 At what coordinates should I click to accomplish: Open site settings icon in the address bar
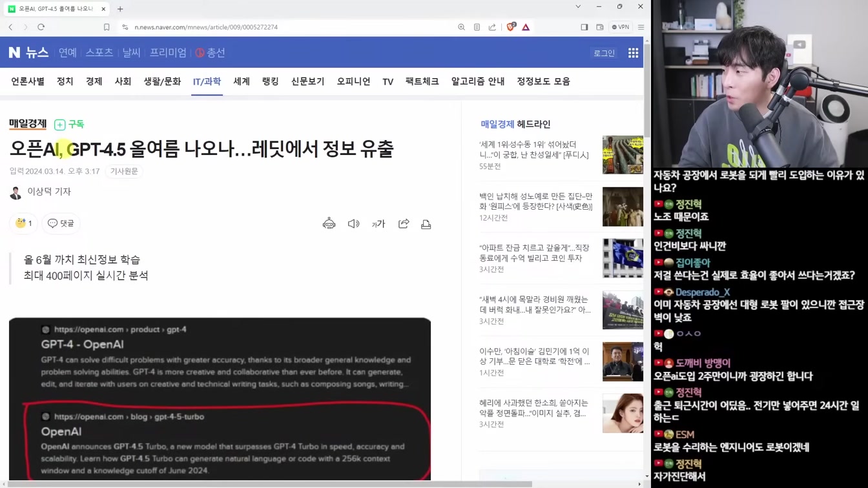tap(125, 27)
